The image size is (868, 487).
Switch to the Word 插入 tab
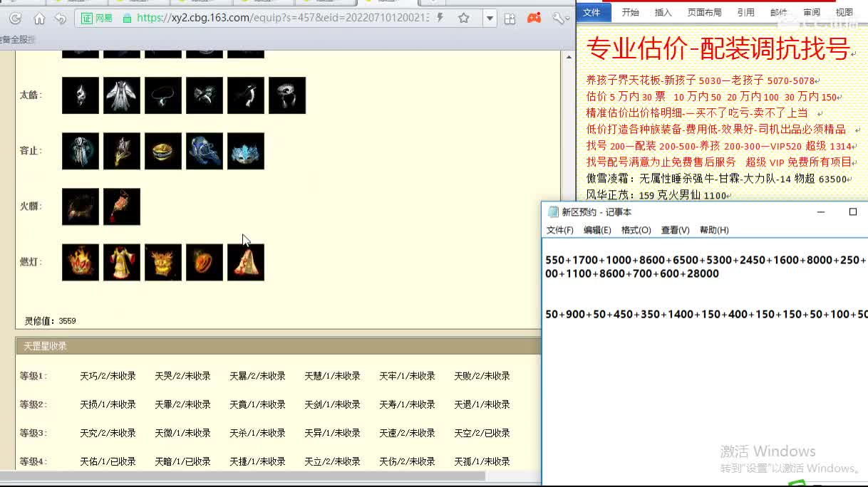[x=663, y=12]
